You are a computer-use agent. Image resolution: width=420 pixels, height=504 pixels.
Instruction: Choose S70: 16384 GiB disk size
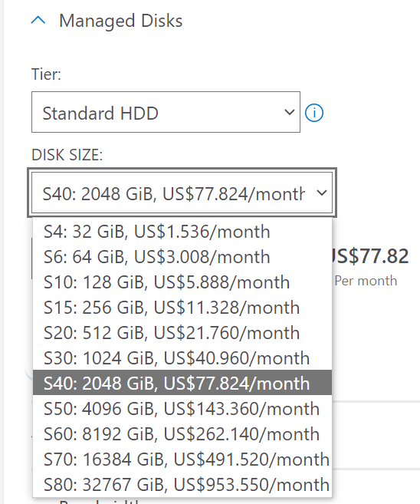182,460
